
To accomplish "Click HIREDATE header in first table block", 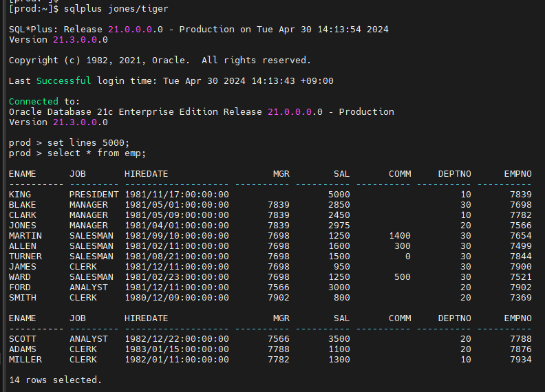I will coord(147,174).
